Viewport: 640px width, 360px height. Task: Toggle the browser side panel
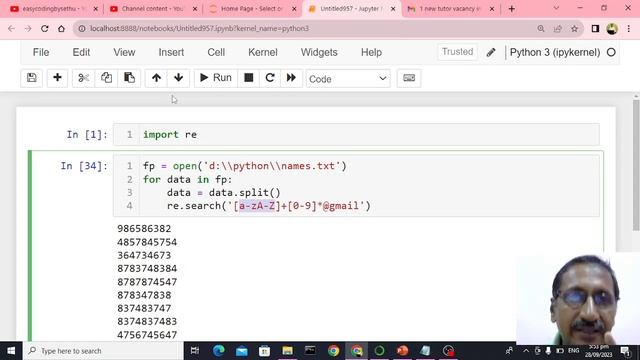tap(595, 29)
